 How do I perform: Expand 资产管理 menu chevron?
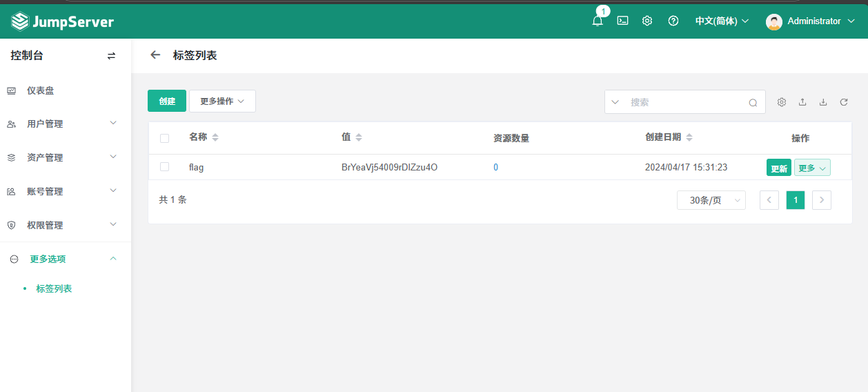113,157
